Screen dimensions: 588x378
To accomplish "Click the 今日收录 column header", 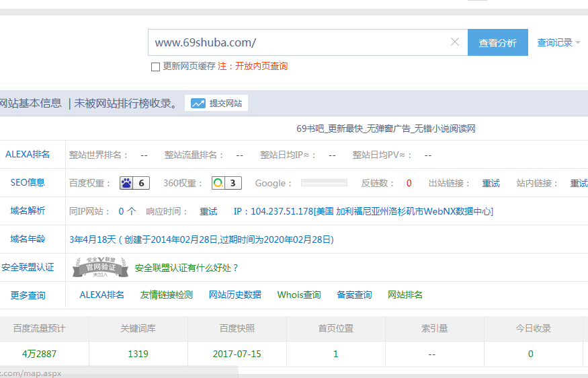I will [533, 328].
